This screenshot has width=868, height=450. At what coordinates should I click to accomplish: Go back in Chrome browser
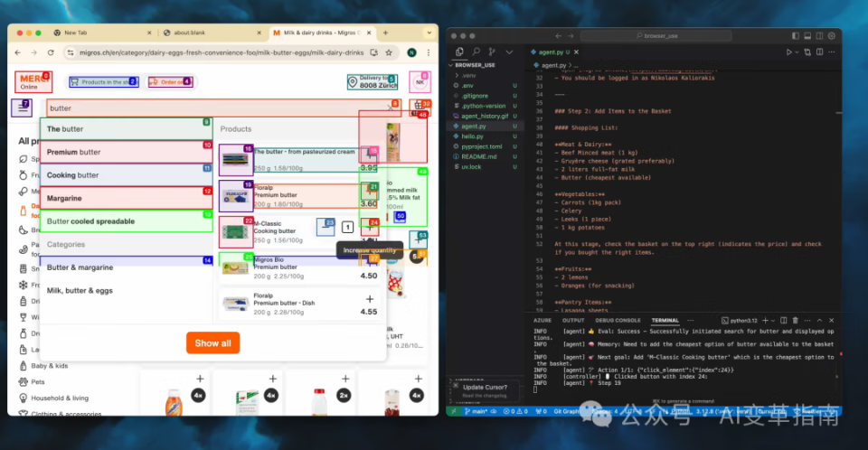pos(18,52)
